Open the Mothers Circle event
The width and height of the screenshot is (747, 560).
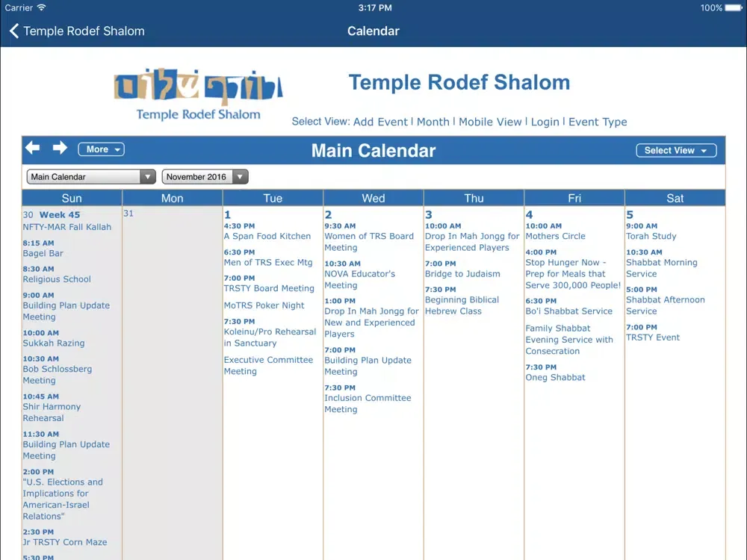coord(556,236)
